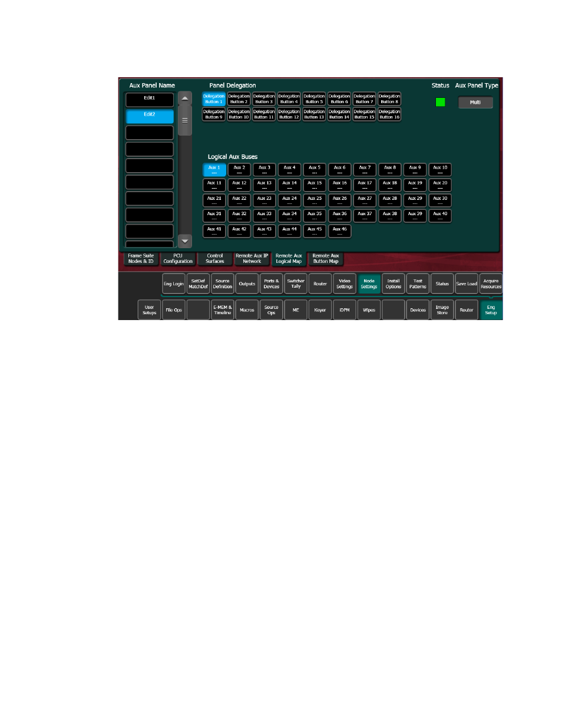Switch to Remote Aux Button Map tab

point(326,259)
